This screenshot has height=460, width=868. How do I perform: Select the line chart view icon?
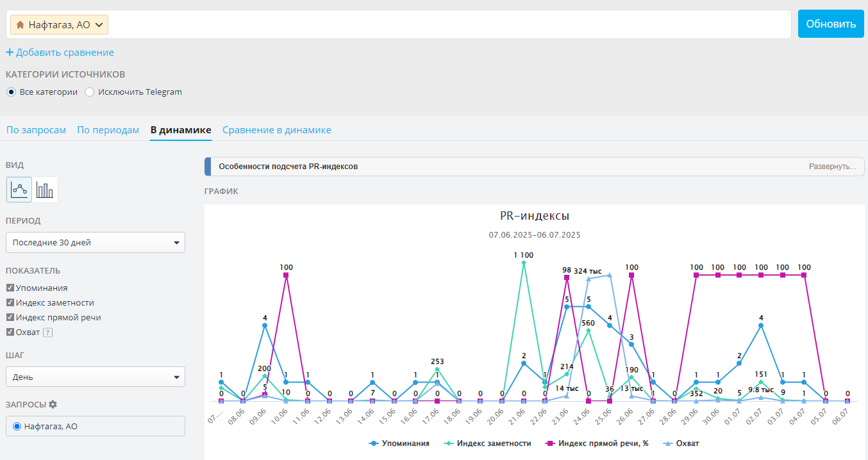19,190
